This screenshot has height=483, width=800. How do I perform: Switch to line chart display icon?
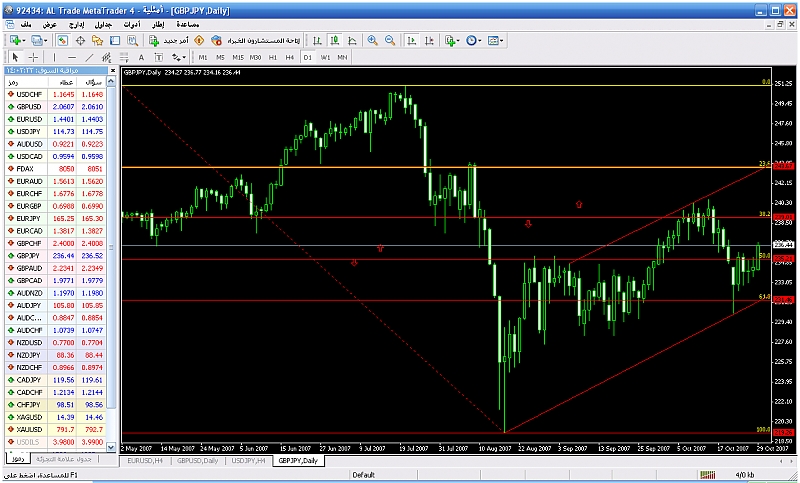click(352, 40)
